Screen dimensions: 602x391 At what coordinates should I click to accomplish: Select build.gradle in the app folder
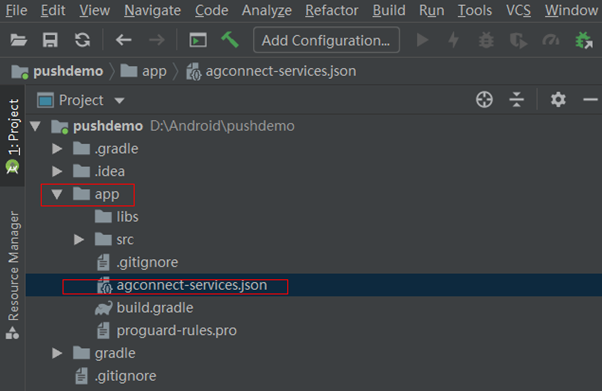pyautogui.click(x=155, y=308)
